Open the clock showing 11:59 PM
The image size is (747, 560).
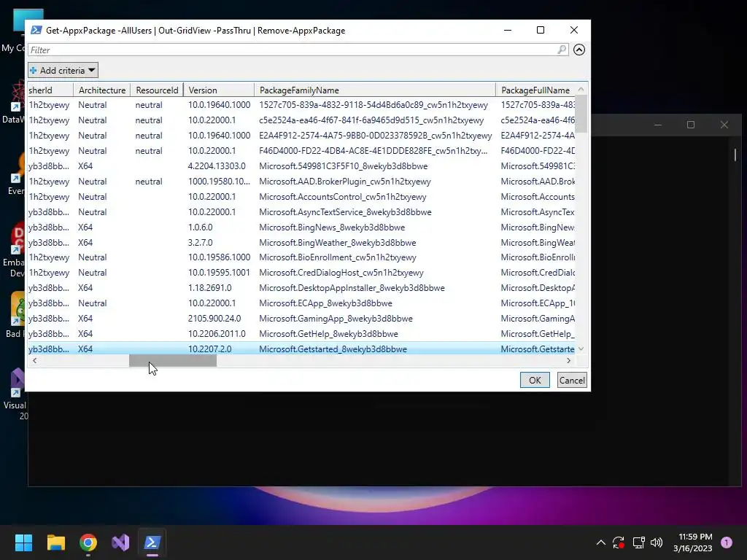pyautogui.click(x=692, y=542)
